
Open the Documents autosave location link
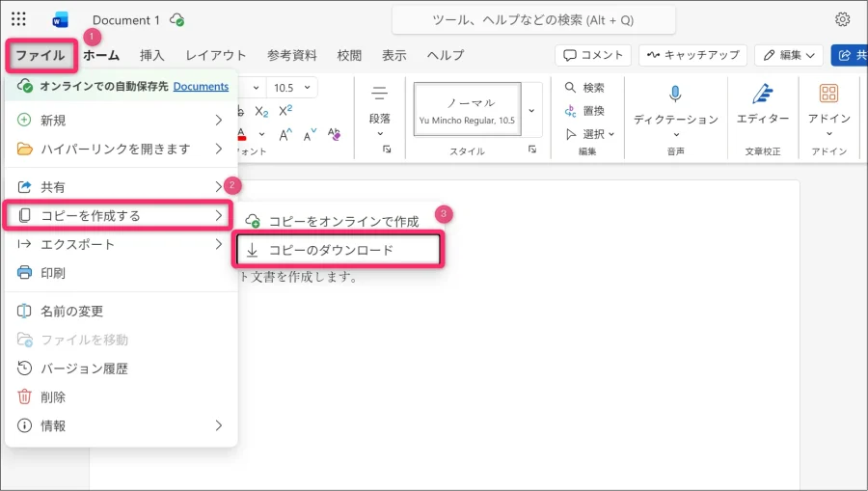(201, 86)
